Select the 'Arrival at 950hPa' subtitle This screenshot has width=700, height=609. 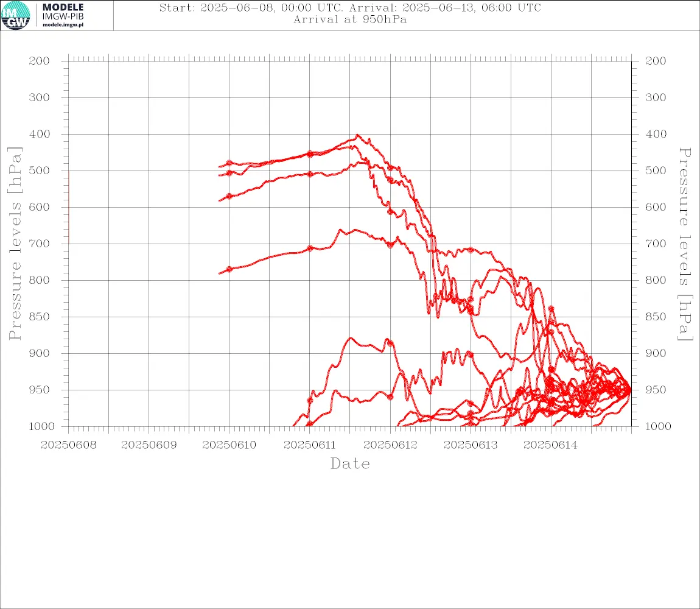pos(350,19)
